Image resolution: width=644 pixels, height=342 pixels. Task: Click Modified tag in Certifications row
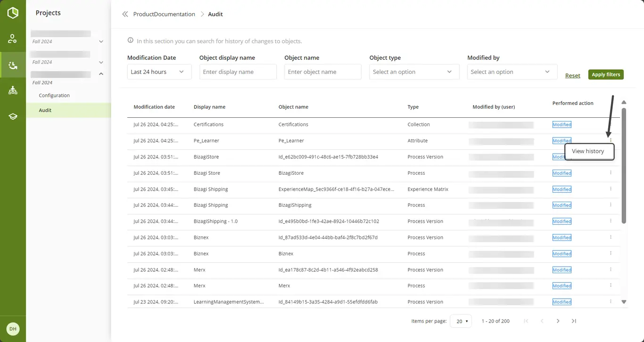(x=562, y=124)
